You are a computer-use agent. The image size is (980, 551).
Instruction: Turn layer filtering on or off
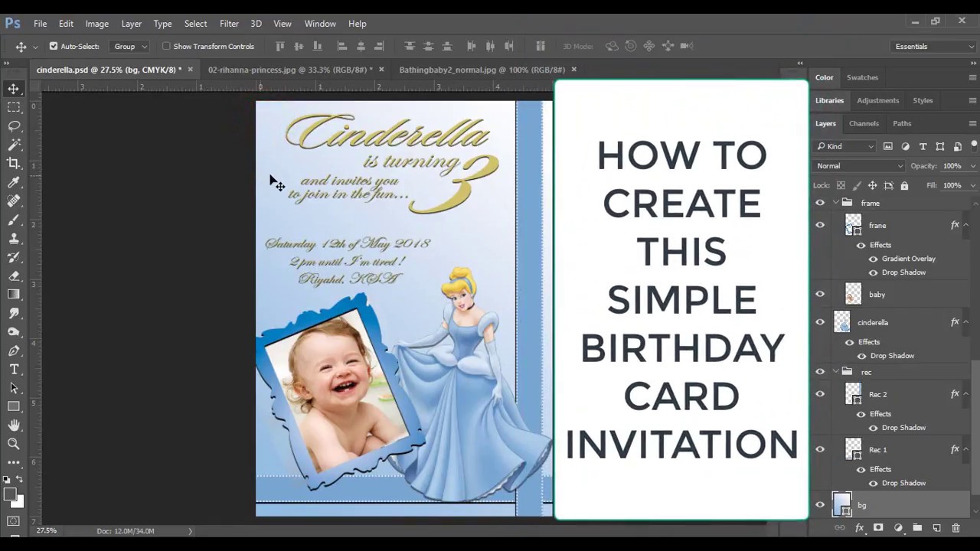click(974, 145)
